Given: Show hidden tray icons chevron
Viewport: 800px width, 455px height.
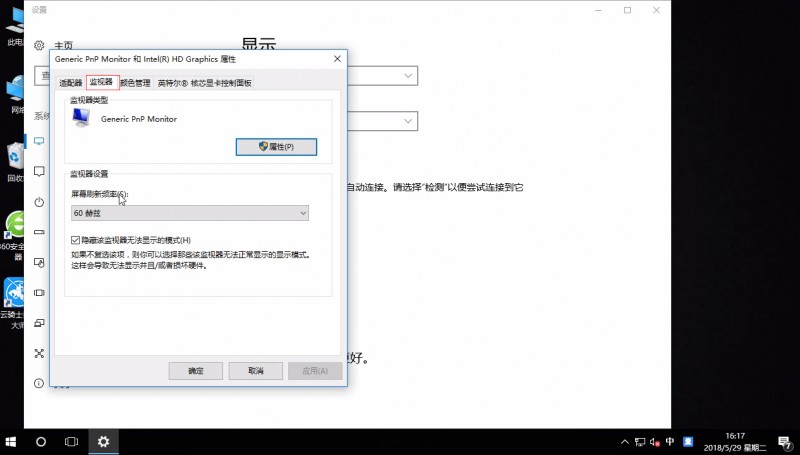Looking at the screenshot, I should pyautogui.click(x=624, y=442).
